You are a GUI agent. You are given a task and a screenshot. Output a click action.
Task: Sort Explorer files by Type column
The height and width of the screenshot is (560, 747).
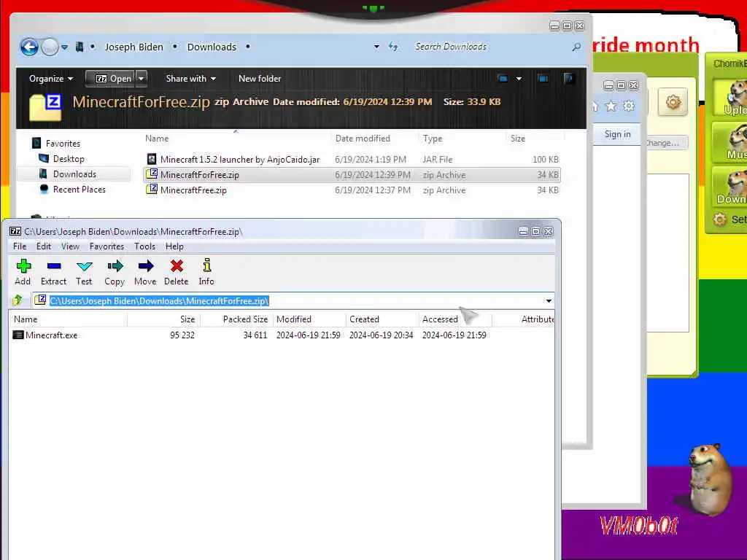coord(433,139)
